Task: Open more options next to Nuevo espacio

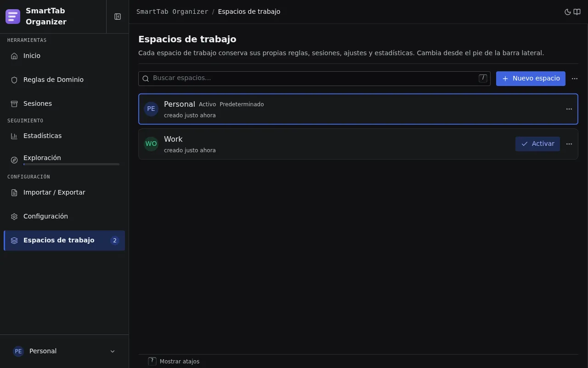Action: pyautogui.click(x=575, y=79)
